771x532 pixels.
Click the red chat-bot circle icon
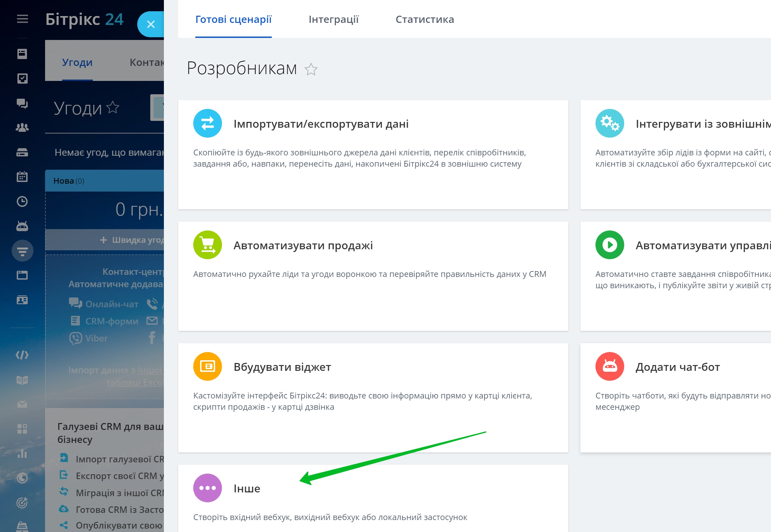pos(610,366)
